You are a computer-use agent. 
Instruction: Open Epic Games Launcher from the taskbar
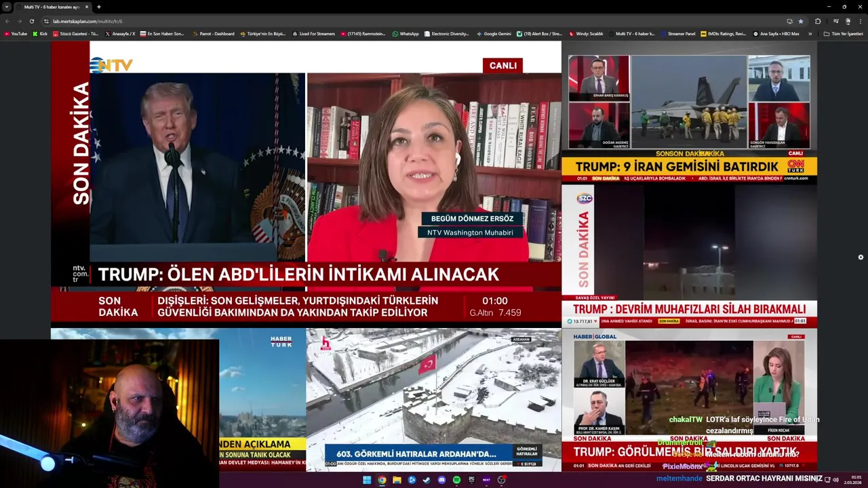[x=471, y=480]
